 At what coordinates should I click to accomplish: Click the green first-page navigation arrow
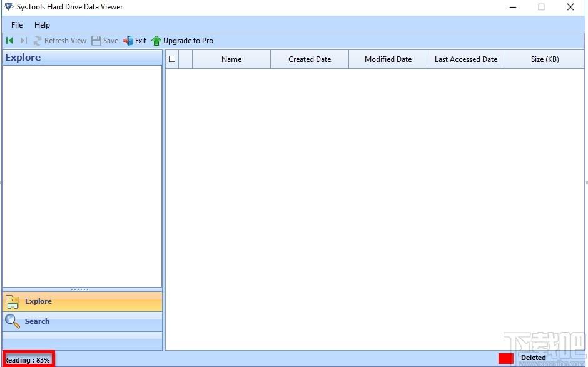click(x=9, y=41)
